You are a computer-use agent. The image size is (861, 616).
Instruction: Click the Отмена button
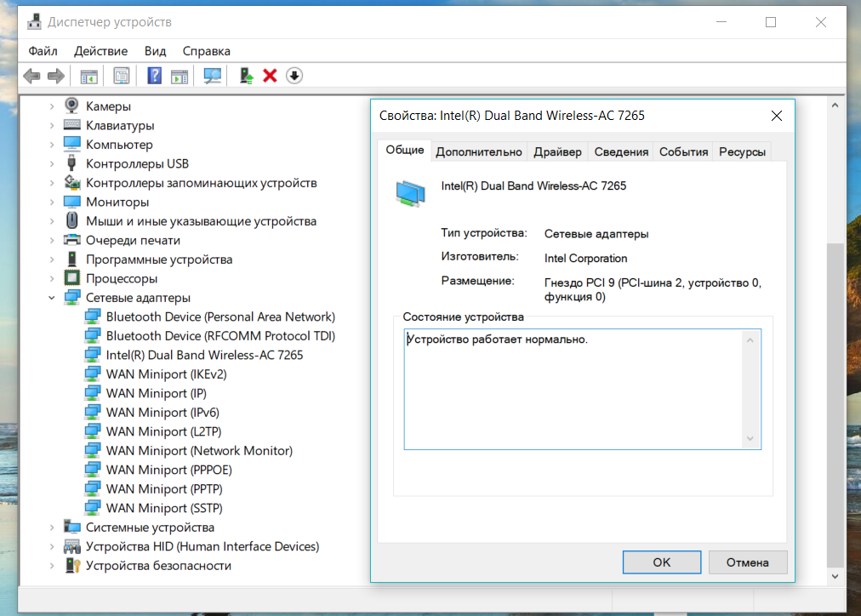coord(747,562)
